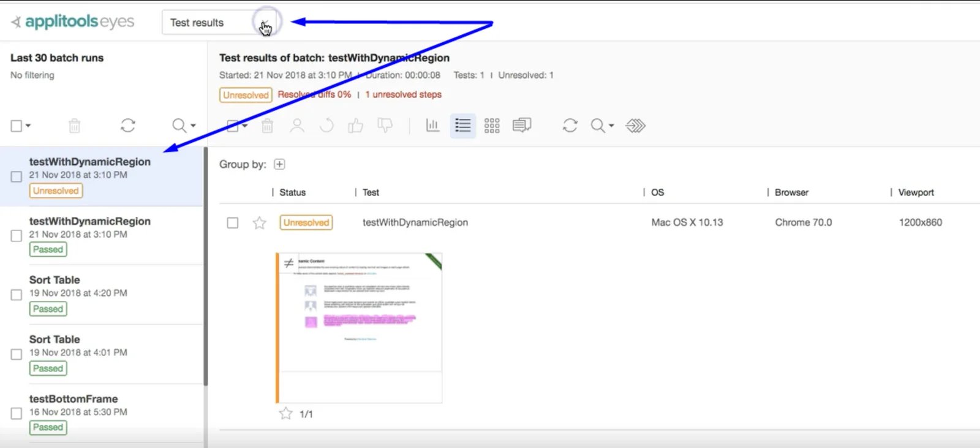The width and height of the screenshot is (980, 448).
Task: Open Sort Table batch from 4:20 PM
Action: [102, 295]
